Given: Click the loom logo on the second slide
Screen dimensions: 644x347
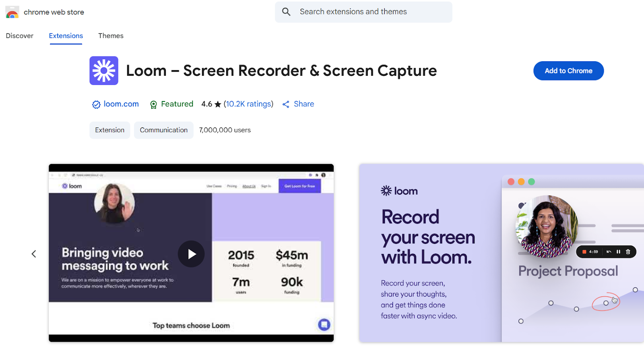Looking at the screenshot, I should point(399,191).
